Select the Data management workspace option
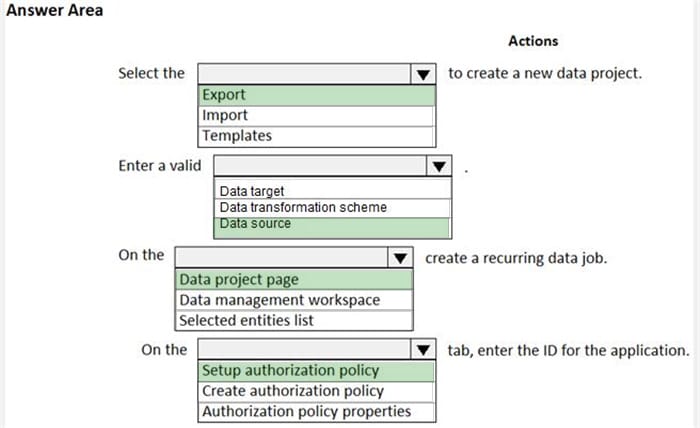Screen dimensions: 700x428 pyautogui.click(x=294, y=300)
